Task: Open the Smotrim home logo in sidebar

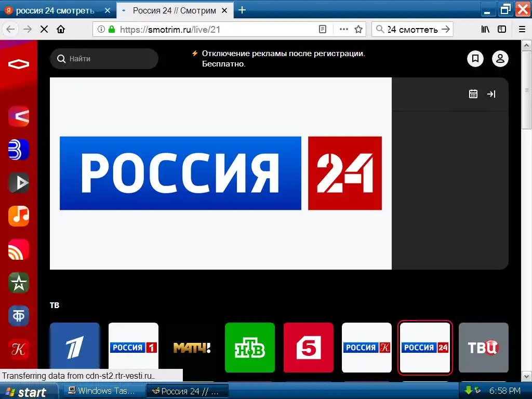Action: pos(19,64)
